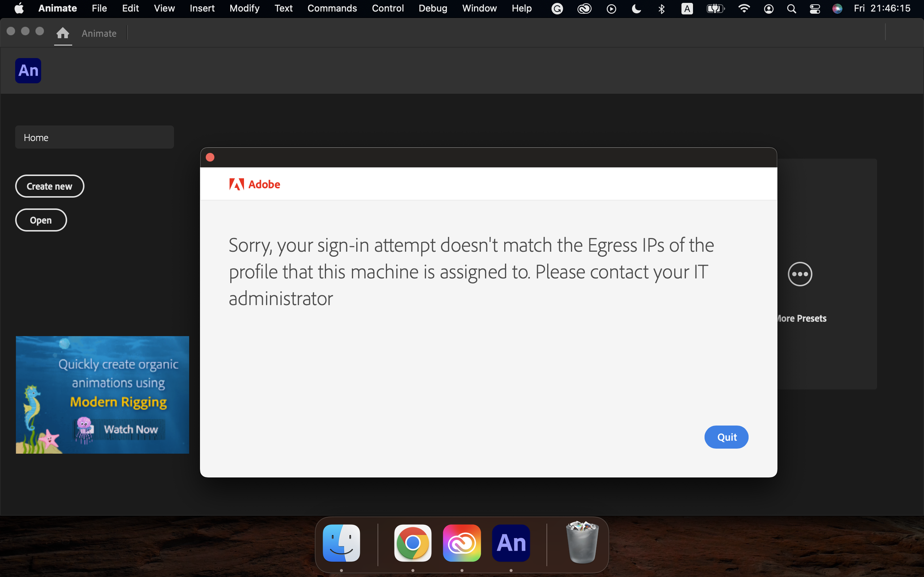This screenshot has height=577, width=924.
Task: Open the Window menu
Action: click(x=479, y=8)
